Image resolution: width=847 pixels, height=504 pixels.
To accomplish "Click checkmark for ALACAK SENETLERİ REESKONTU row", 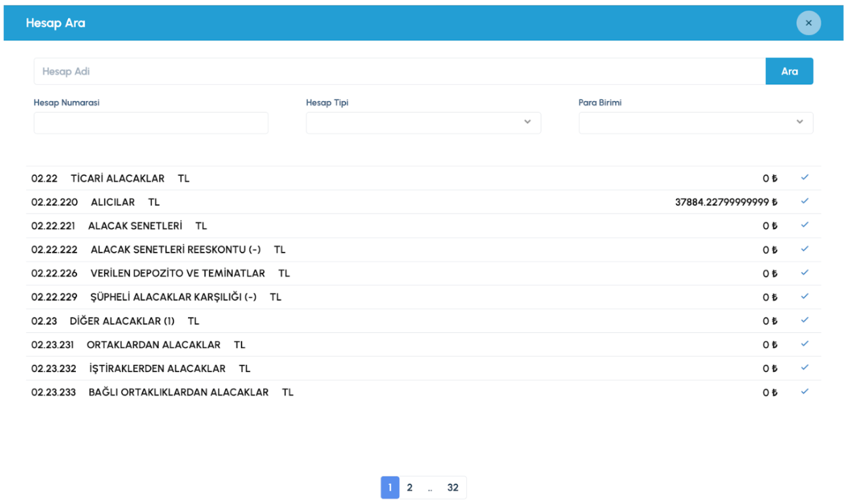I will click(x=805, y=249).
